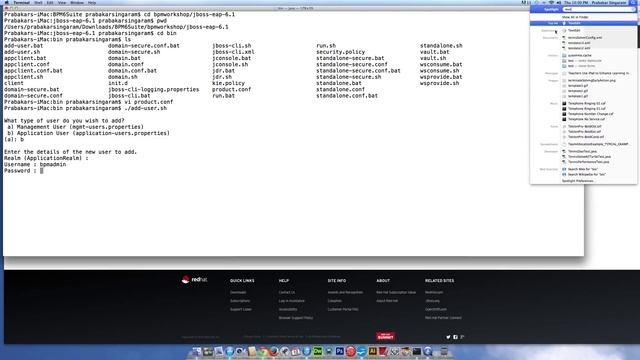Click 'kie.policy' in the terminal listing
The height and width of the screenshot is (360, 640).
click(x=229, y=83)
